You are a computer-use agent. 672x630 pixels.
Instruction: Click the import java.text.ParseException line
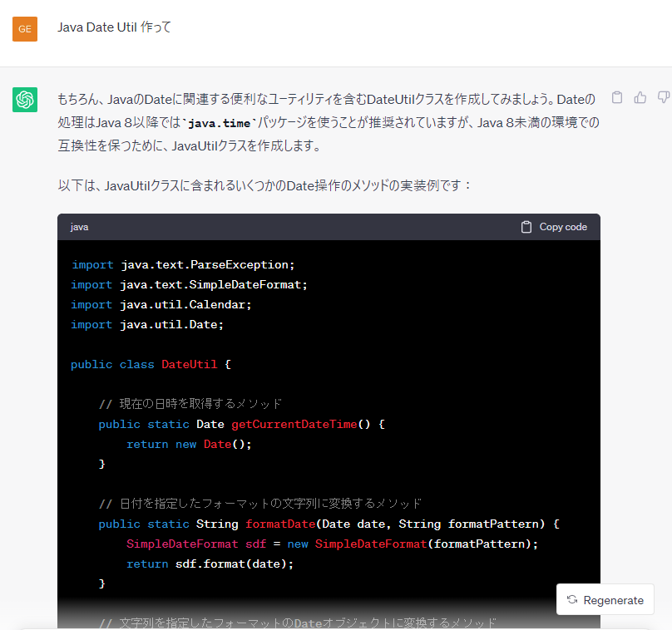click(x=183, y=265)
